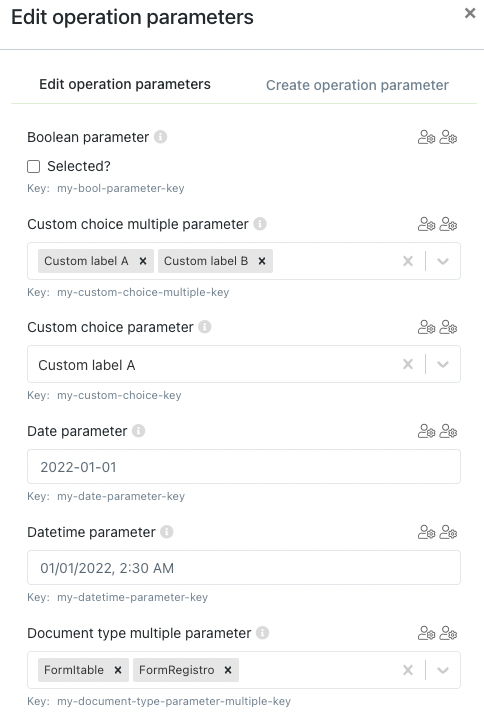
Task: Select the Edit operation parameters tab
Action: 125,84
